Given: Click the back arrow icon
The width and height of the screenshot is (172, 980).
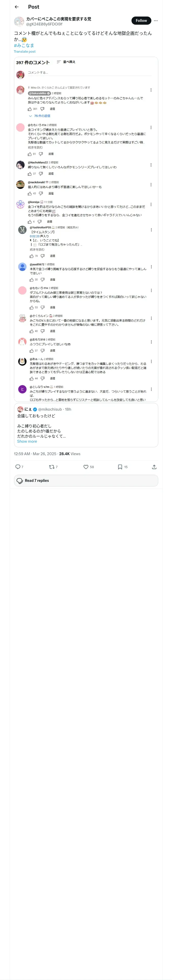Looking at the screenshot, I should click(x=17, y=7).
